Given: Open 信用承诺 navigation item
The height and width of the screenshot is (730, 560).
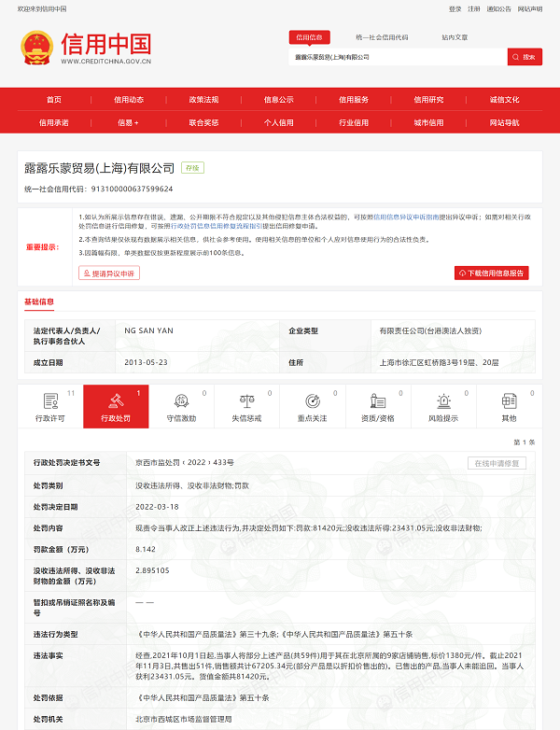Looking at the screenshot, I should pos(54,123).
